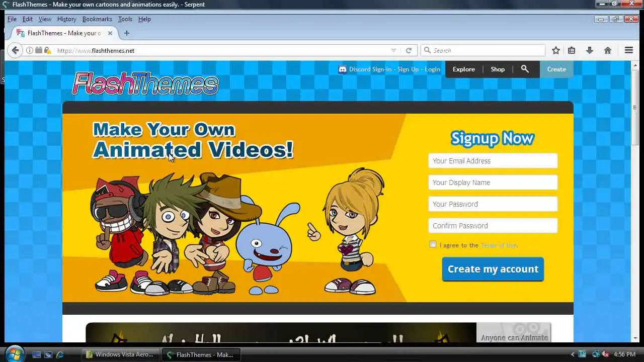Viewport: 644px width, 362px height.
Task: Open the Discord sign-in logo icon
Action: coord(343,69)
